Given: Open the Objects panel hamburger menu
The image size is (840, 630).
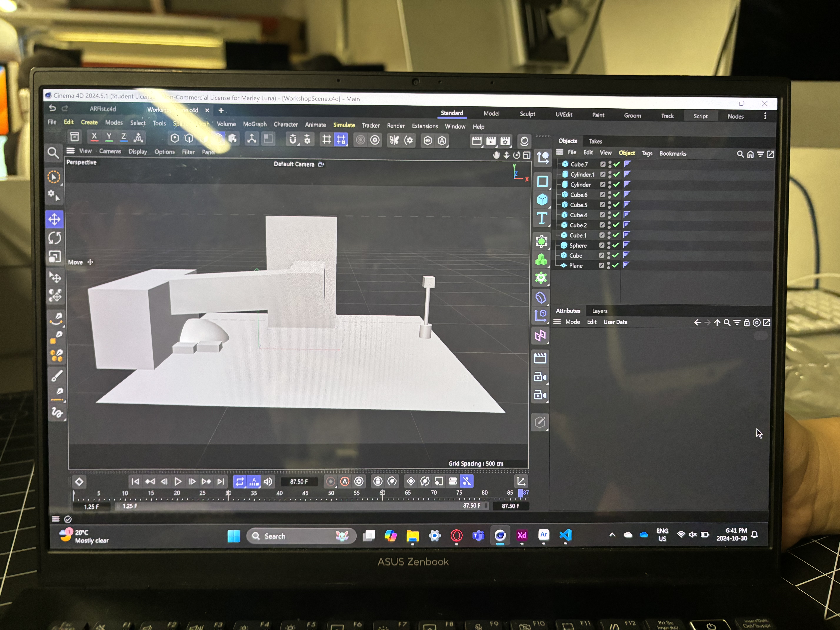Looking at the screenshot, I should coord(559,152).
